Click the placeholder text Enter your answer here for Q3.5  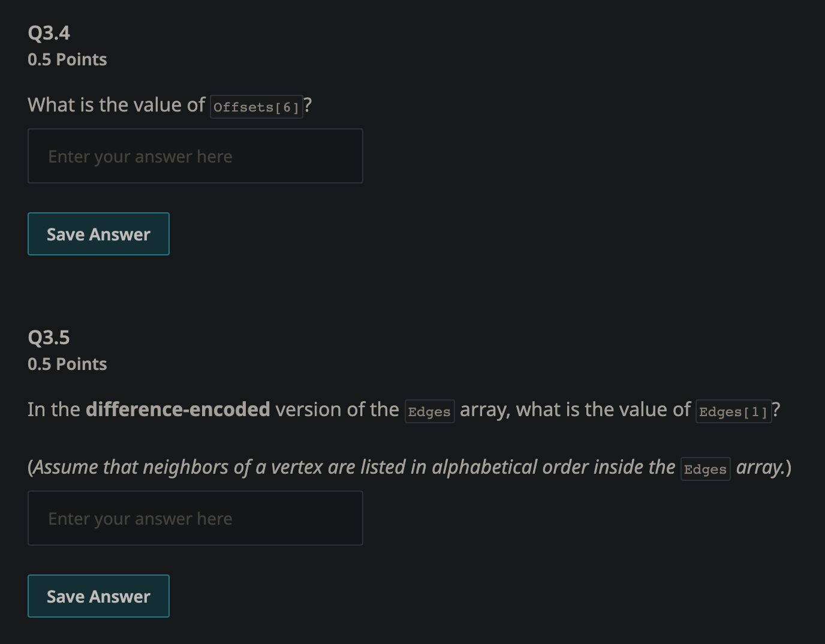click(x=140, y=518)
